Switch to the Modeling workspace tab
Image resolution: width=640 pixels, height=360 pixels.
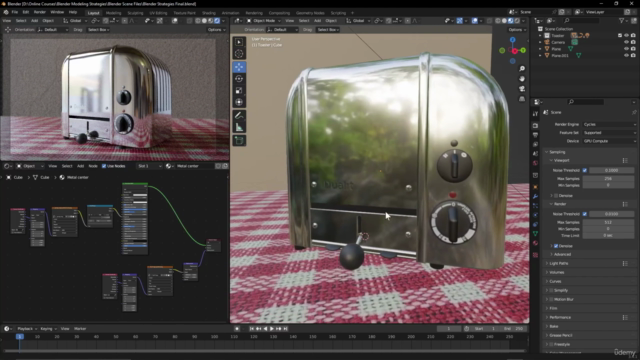click(113, 13)
